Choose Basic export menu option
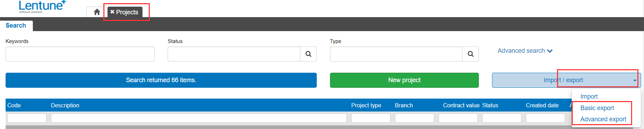The height and width of the screenshot is (129, 644). point(597,108)
